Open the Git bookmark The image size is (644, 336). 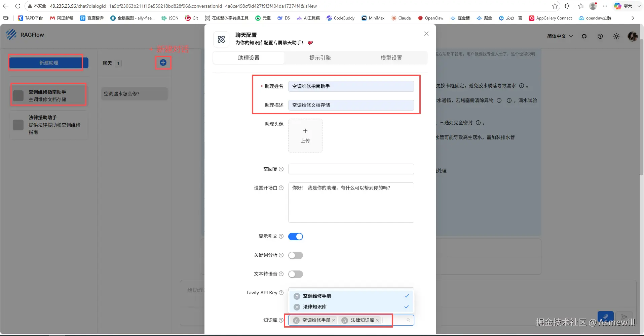point(191,18)
